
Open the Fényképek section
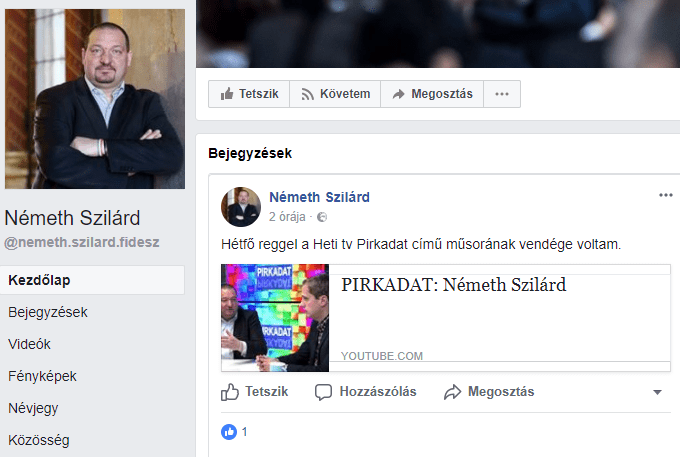tap(42, 376)
